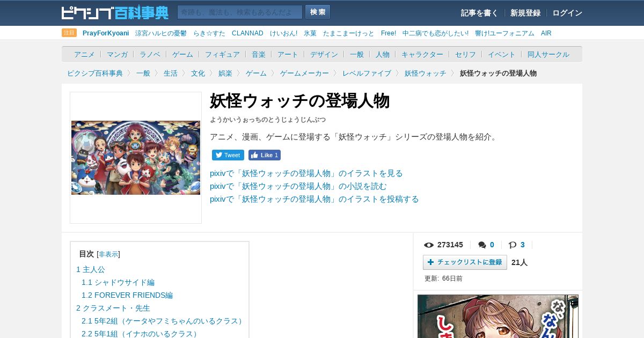644x338 pixels.
Task: Click the 注目 orange badge
Action: click(x=69, y=33)
